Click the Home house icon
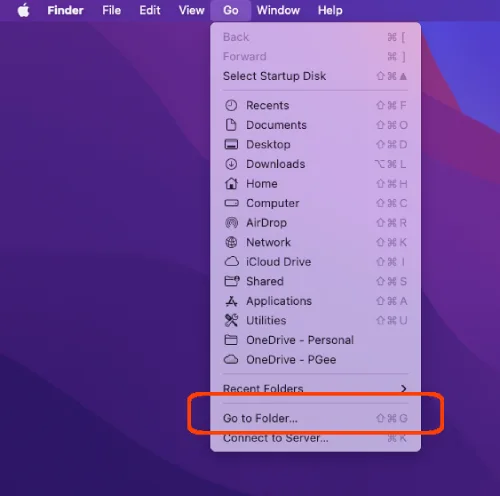 (231, 183)
